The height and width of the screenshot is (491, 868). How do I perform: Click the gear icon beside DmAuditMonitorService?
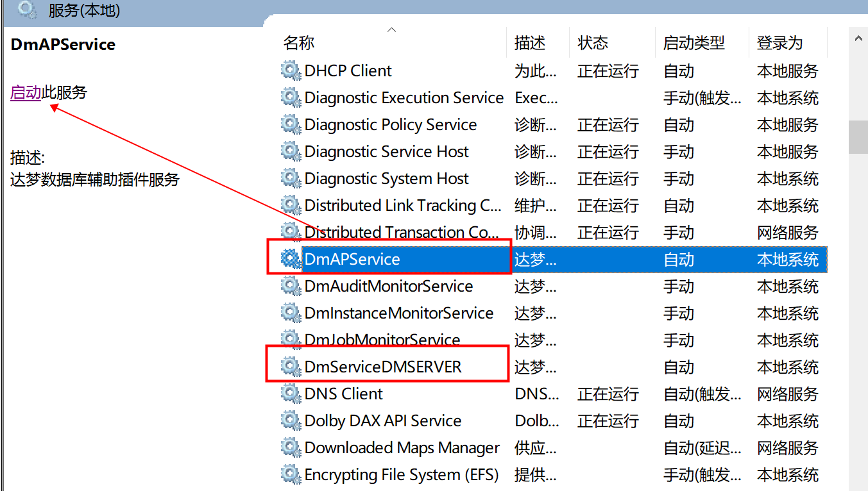tap(291, 286)
